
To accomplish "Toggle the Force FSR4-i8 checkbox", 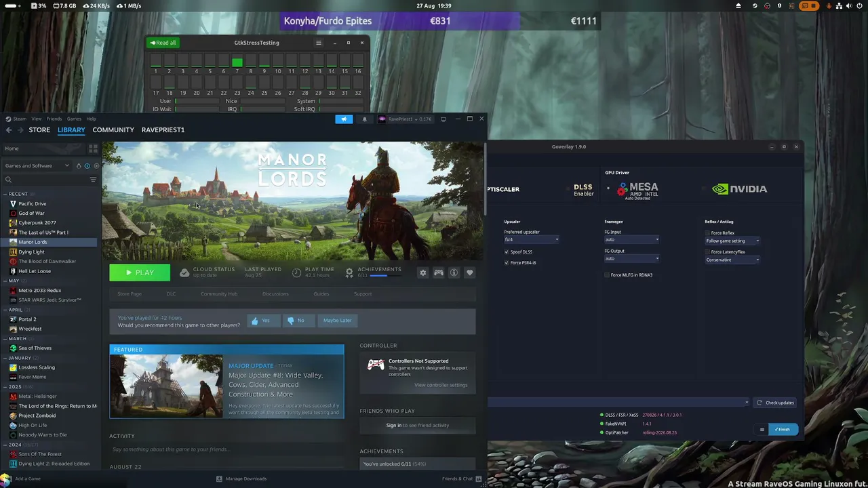I will 507,263.
